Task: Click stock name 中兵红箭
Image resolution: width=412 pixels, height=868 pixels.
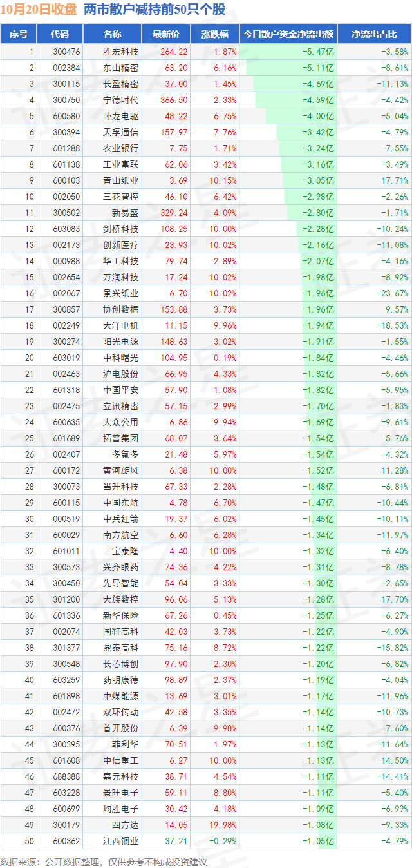Action: [120, 519]
